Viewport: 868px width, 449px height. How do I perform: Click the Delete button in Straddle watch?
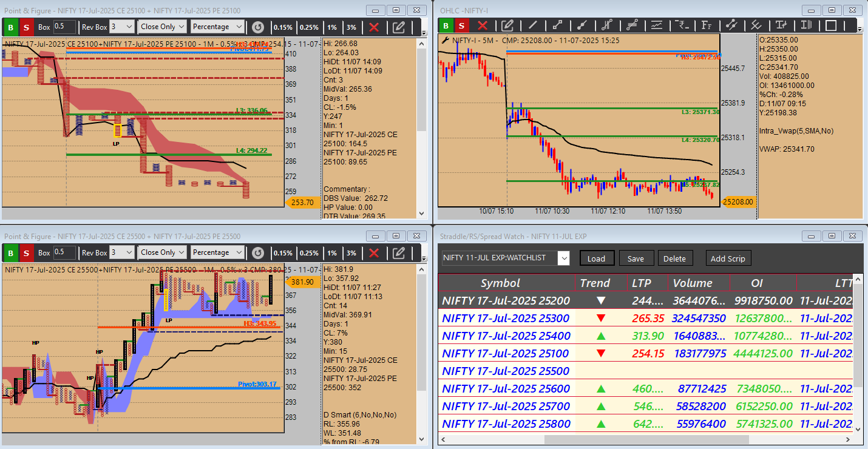674,258
